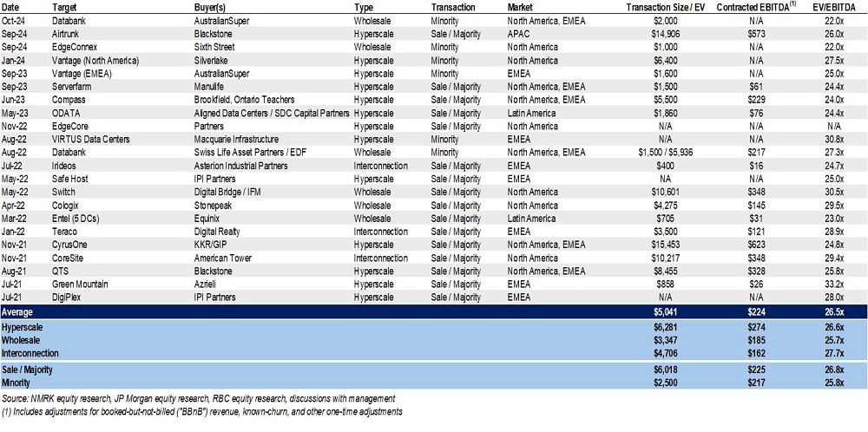This screenshot has height=432, width=868.
Task: Click the 'Sale / Majority' summary row label
Action: click(27, 370)
